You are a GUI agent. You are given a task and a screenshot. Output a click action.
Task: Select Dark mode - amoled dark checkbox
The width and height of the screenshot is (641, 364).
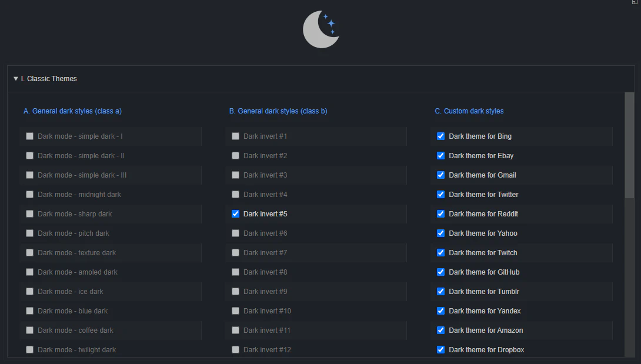coord(30,272)
